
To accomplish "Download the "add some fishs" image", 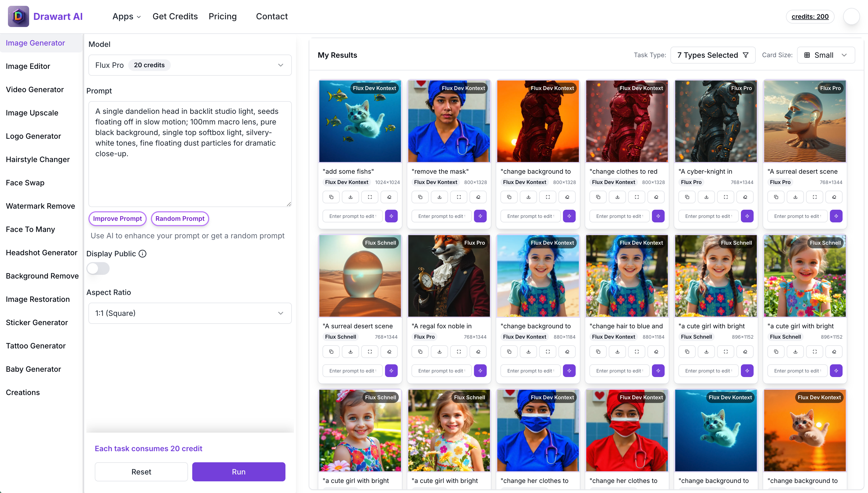I will pos(350,197).
